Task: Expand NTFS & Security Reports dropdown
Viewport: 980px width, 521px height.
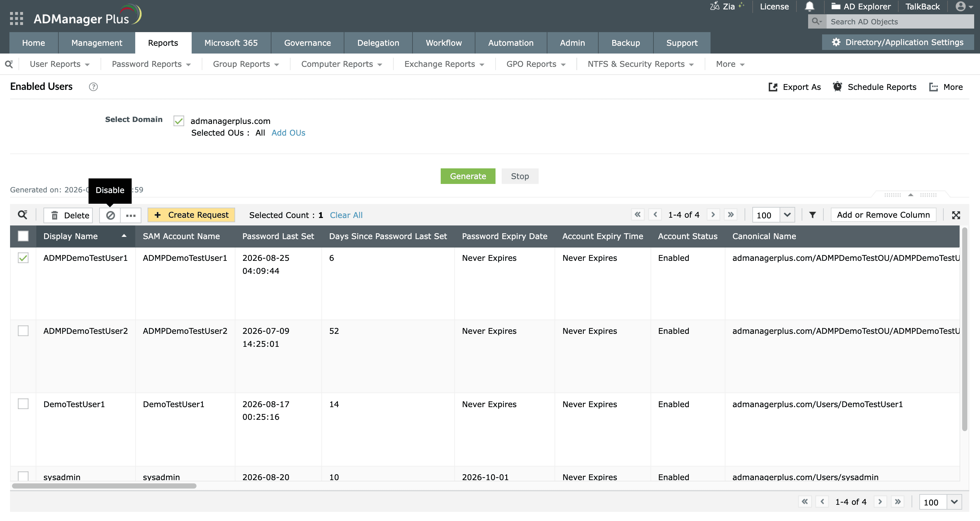Action: [641, 64]
